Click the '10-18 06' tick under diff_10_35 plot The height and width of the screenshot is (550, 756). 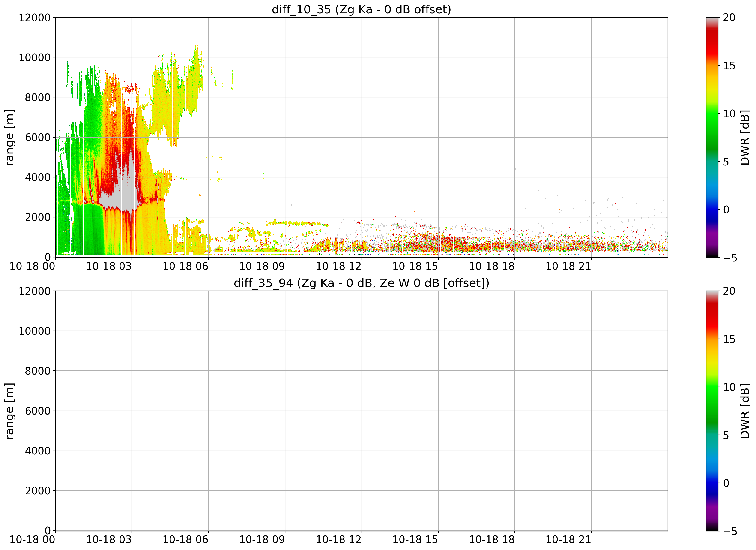click(x=185, y=266)
